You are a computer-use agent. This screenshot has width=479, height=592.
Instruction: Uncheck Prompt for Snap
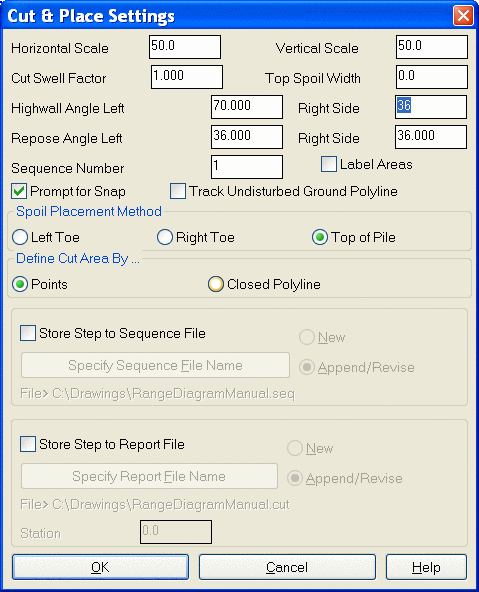(19, 191)
